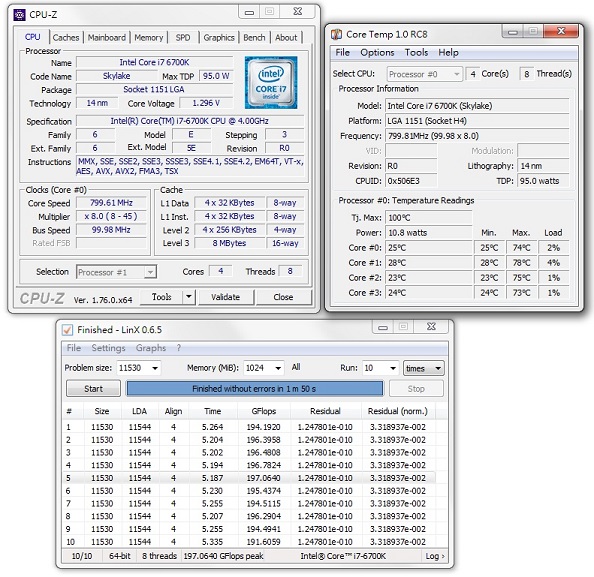Viewport: 594px width, 577px height.
Task: Click the Close button in CPU-Z
Action: tap(283, 297)
